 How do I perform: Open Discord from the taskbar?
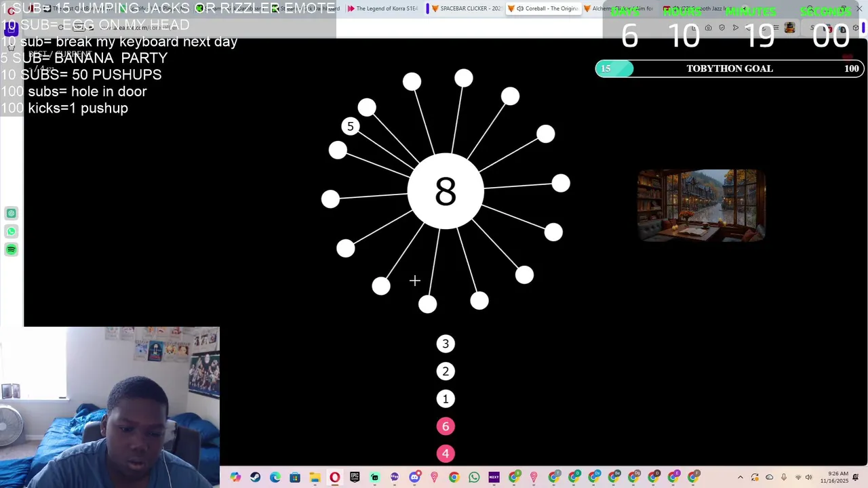click(414, 477)
